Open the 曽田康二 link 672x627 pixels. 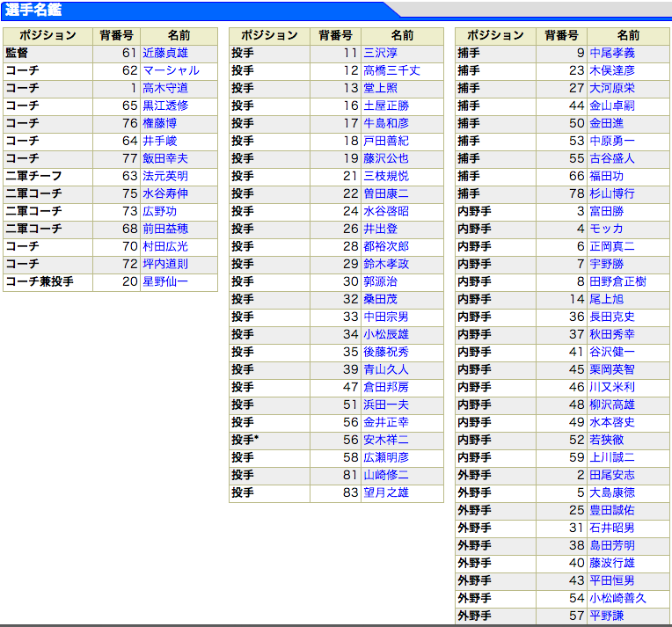[386, 193]
